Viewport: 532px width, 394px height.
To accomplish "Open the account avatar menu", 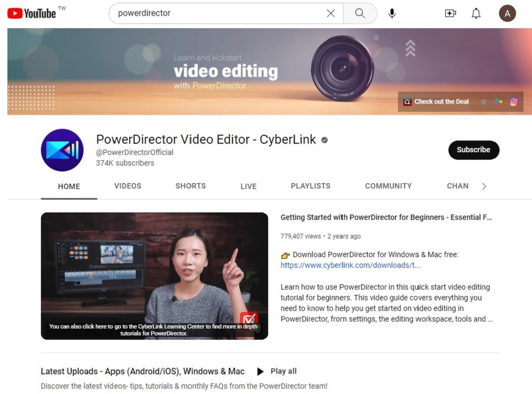I will [x=507, y=13].
